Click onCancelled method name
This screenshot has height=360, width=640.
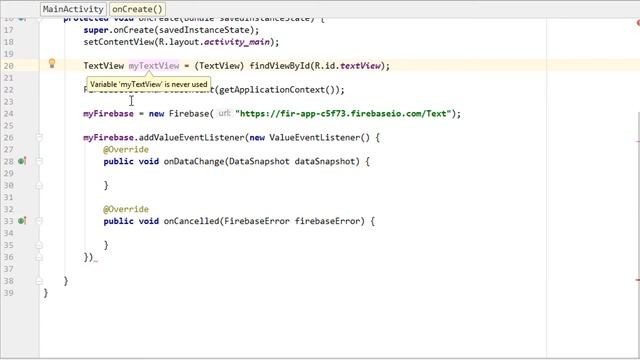(191, 221)
